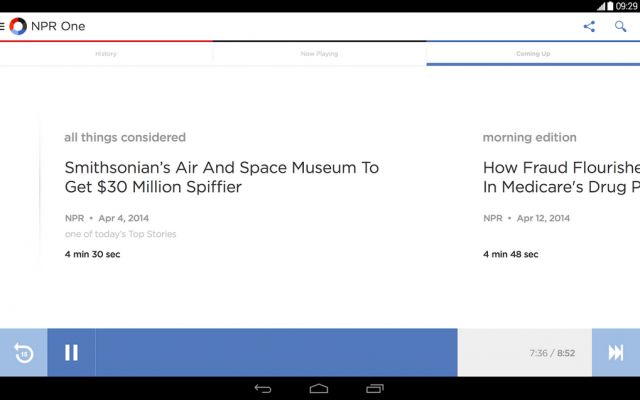The image size is (640, 400).
Task: Click the 'Apr 4, 2014' date
Action: point(124,218)
